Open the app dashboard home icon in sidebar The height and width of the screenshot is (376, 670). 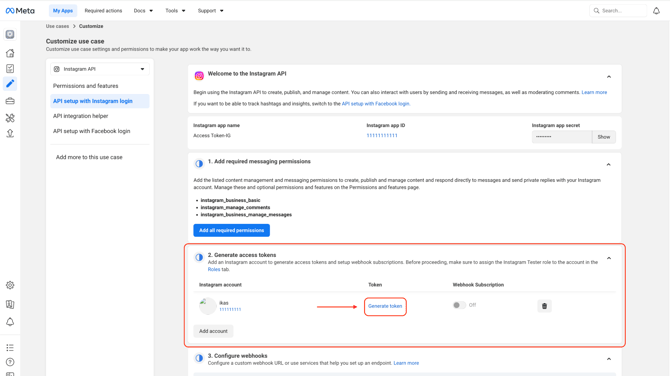click(10, 53)
